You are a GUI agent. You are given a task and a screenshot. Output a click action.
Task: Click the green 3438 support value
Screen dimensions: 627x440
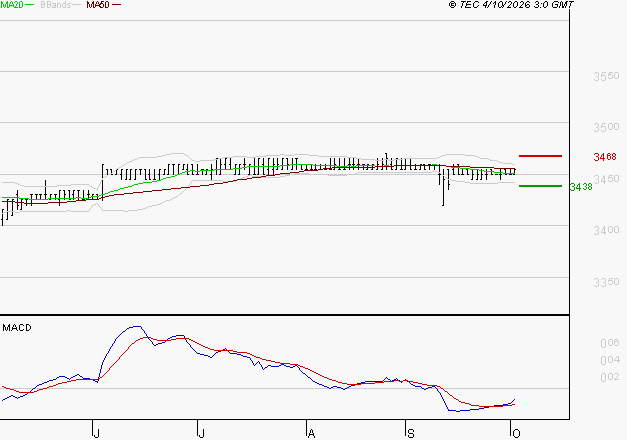[x=581, y=187]
